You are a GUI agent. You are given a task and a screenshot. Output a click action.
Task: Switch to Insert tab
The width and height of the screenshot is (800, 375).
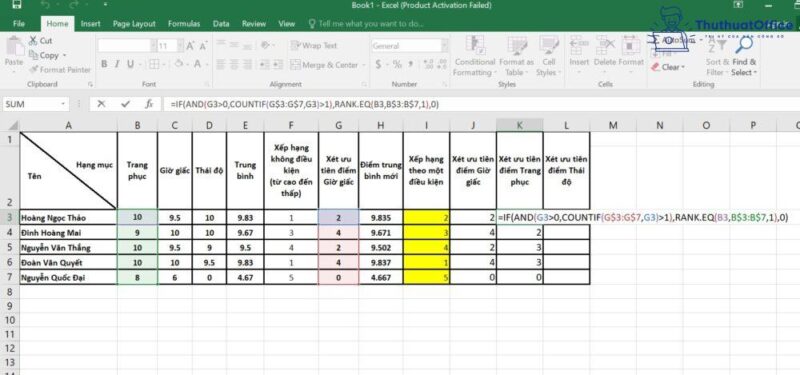(90, 23)
